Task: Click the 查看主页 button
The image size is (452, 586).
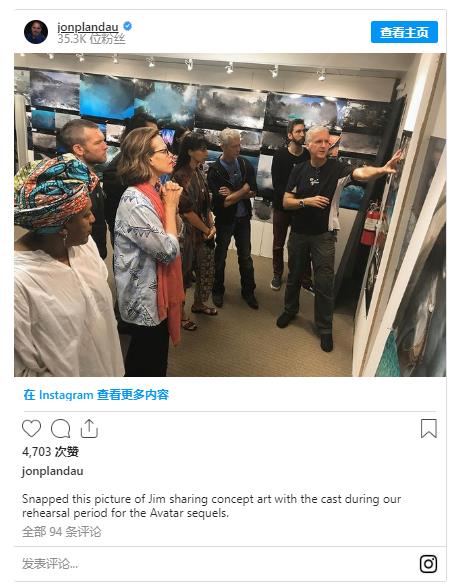Action: pos(404,32)
